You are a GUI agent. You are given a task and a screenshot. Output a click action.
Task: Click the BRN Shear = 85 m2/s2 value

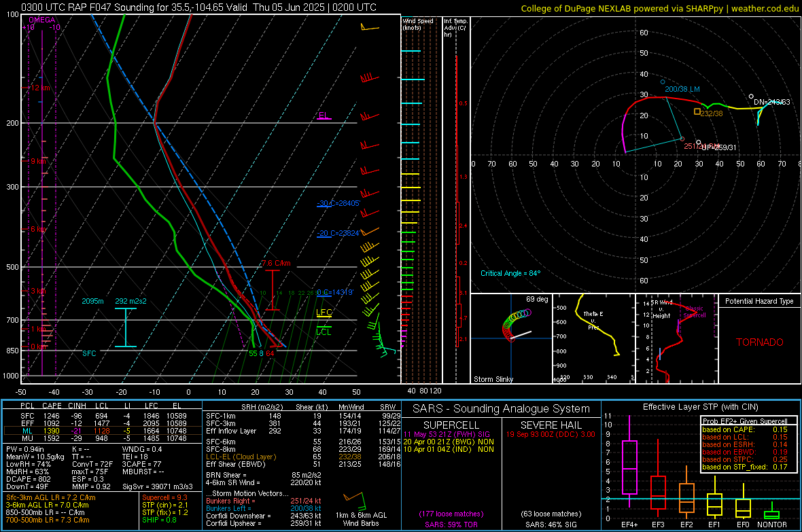click(264, 475)
